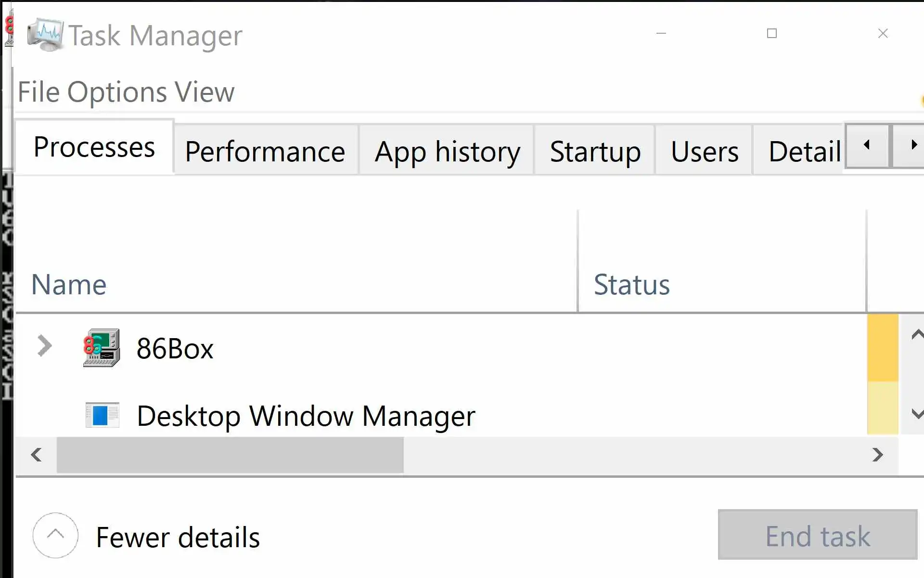This screenshot has height=578, width=924.
Task: Click the 86Box process icon
Action: click(x=102, y=348)
